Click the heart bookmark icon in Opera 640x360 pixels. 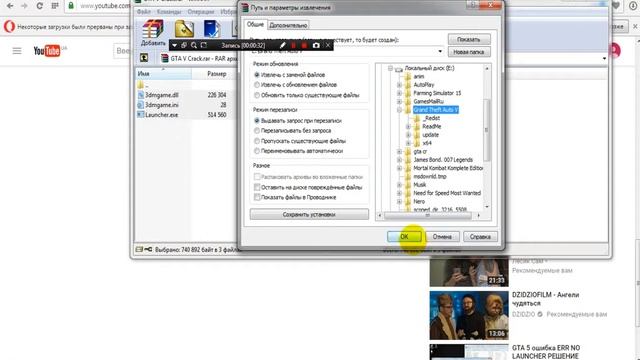(616, 6)
